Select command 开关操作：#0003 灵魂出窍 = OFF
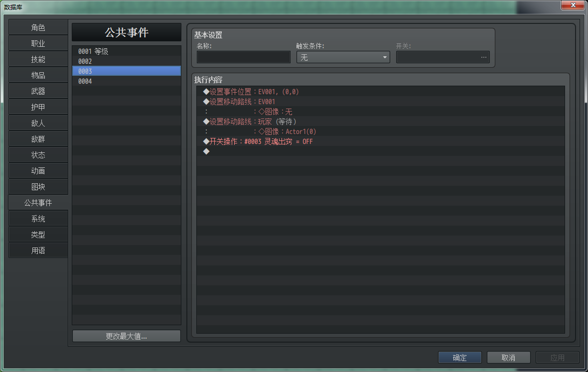 [381, 141]
